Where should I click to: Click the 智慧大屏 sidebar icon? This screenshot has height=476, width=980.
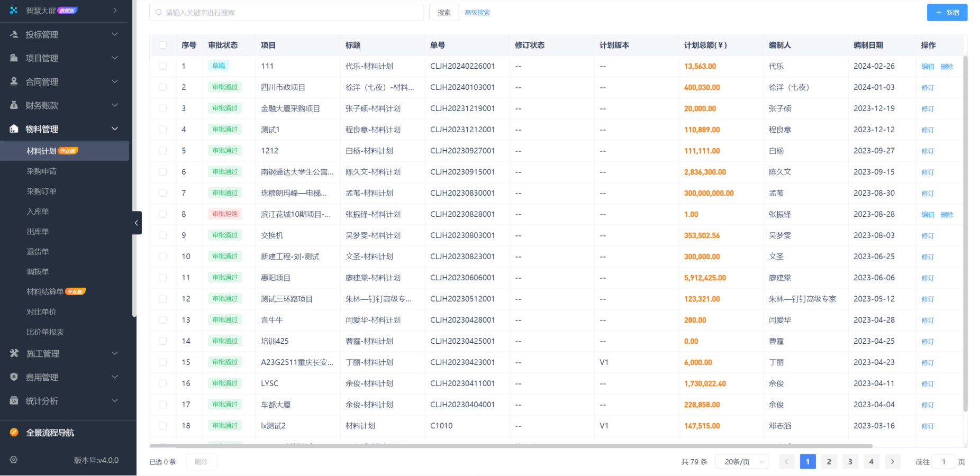click(14, 10)
